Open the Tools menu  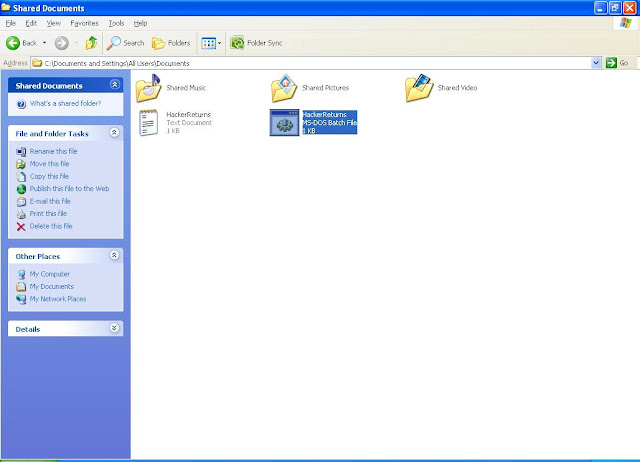(116, 23)
